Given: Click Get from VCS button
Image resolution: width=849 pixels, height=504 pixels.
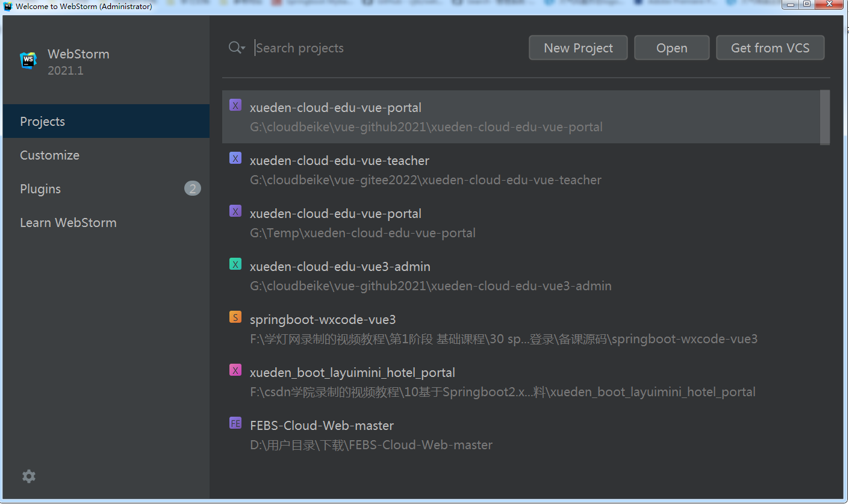Looking at the screenshot, I should (x=770, y=48).
